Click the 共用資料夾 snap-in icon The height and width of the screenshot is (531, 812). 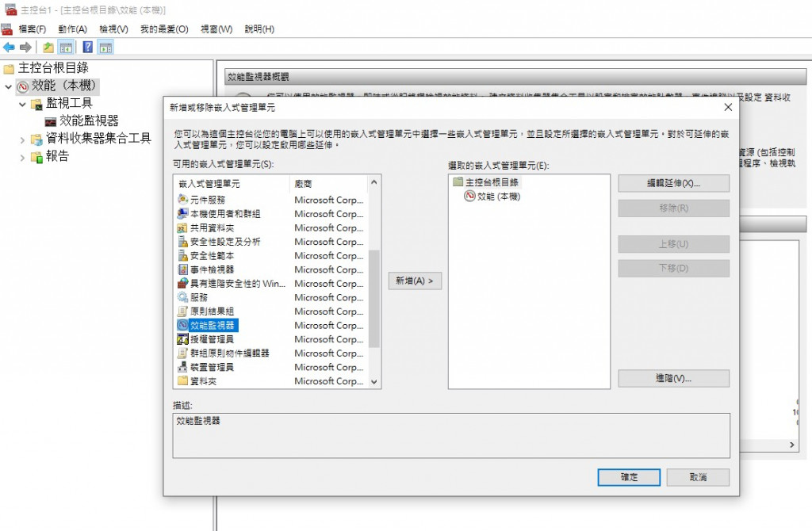(183, 227)
